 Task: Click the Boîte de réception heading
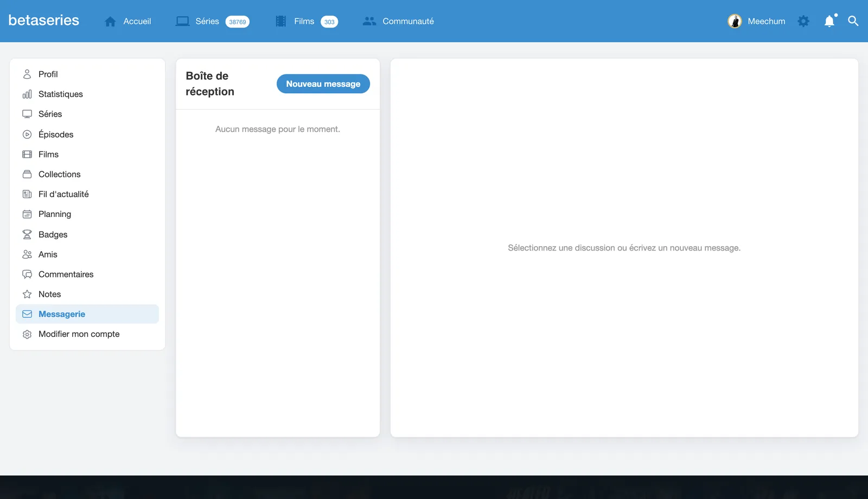(210, 84)
